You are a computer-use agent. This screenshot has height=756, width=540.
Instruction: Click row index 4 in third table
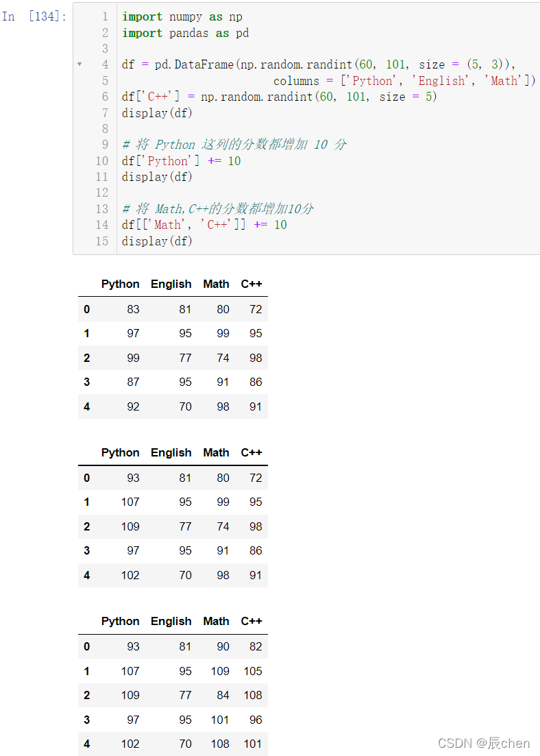tap(87, 744)
